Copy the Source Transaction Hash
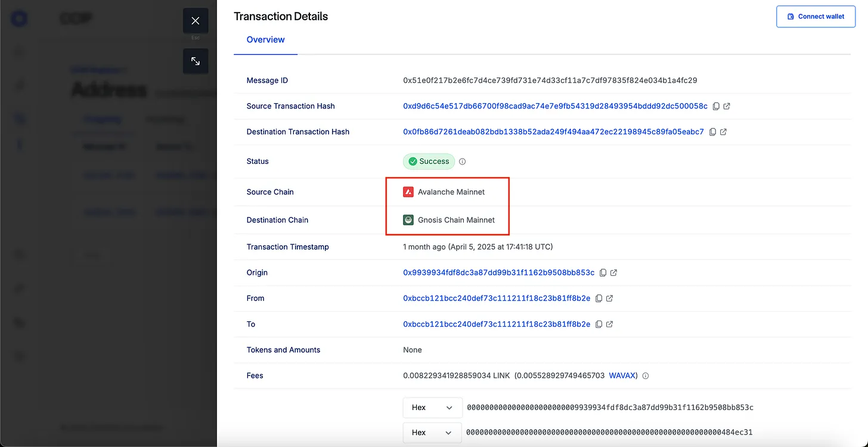Screen dimensions: 868x447 (x=716, y=106)
